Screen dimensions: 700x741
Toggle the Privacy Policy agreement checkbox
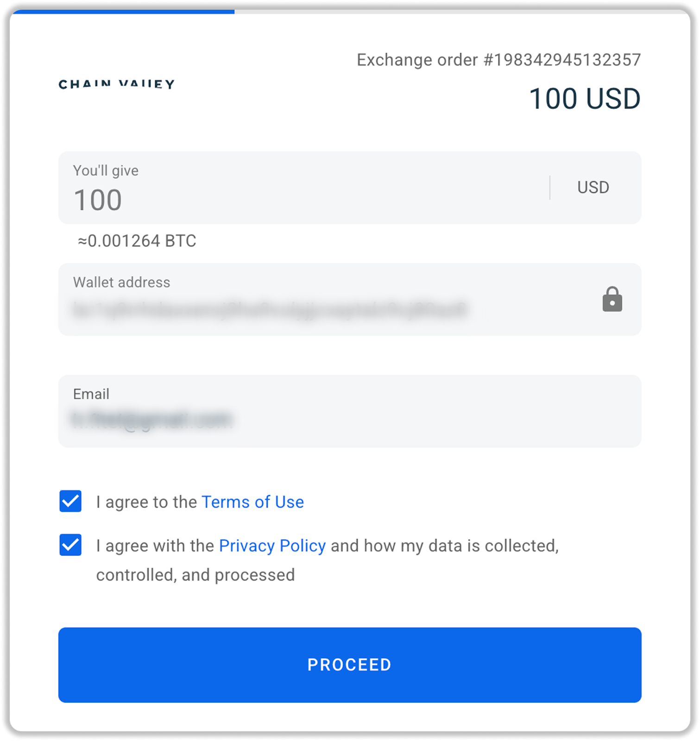coord(70,545)
